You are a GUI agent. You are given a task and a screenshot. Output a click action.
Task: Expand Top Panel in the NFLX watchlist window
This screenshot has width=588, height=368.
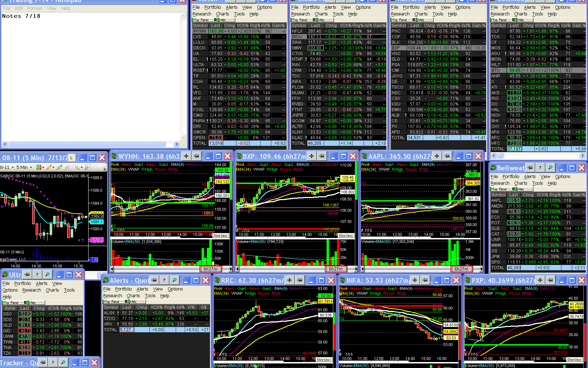303,20
